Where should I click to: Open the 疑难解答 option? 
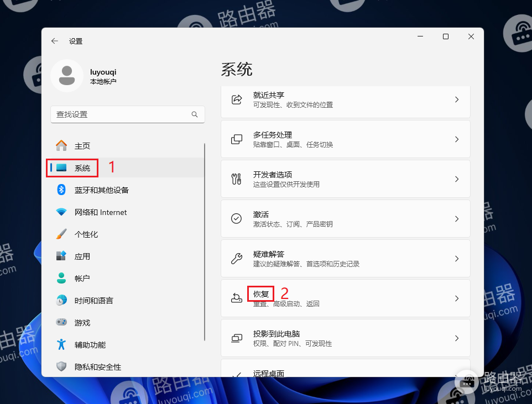click(346, 258)
